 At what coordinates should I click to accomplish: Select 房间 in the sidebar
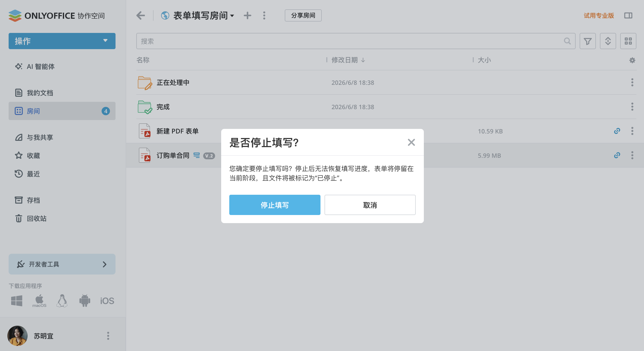pos(62,111)
